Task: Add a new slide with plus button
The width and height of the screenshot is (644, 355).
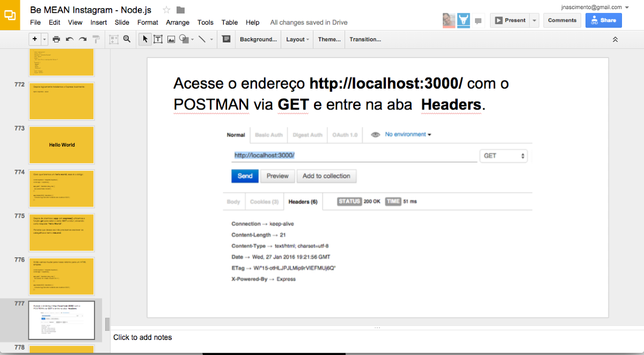Action: pos(35,39)
